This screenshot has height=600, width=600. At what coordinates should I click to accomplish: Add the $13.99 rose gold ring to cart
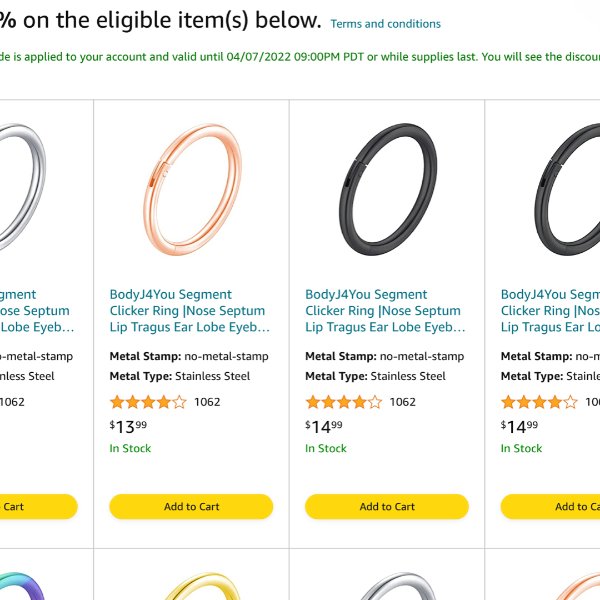191,506
